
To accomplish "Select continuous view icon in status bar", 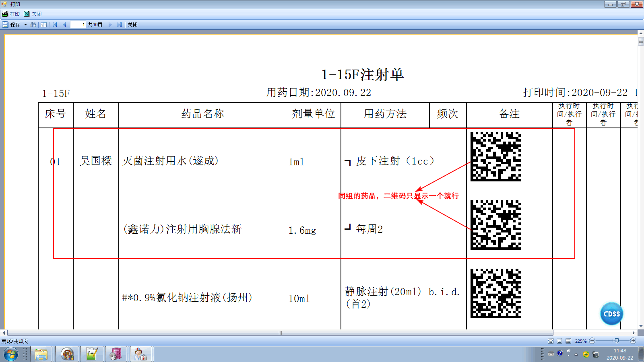I will [x=568, y=341].
